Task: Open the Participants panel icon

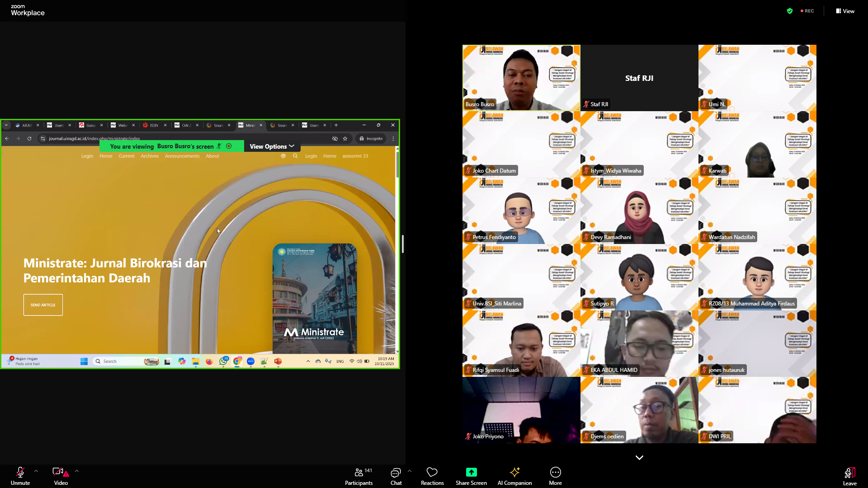Action: tap(359, 473)
